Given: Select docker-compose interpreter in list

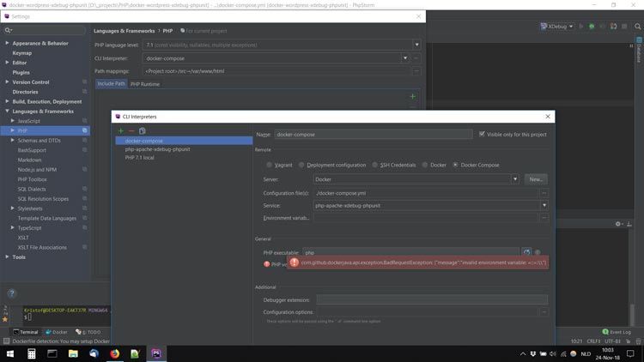Looking at the screenshot, I should pos(184,141).
